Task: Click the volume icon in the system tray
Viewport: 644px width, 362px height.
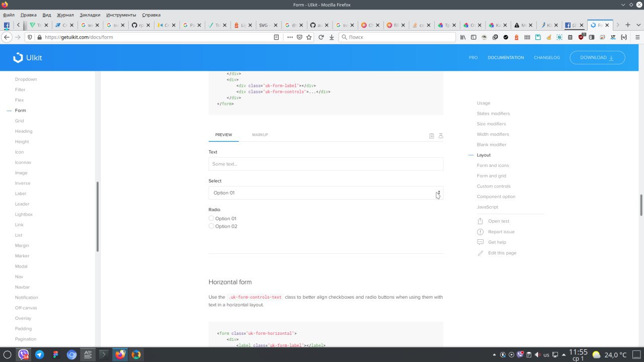Action: [x=537, y=355]
